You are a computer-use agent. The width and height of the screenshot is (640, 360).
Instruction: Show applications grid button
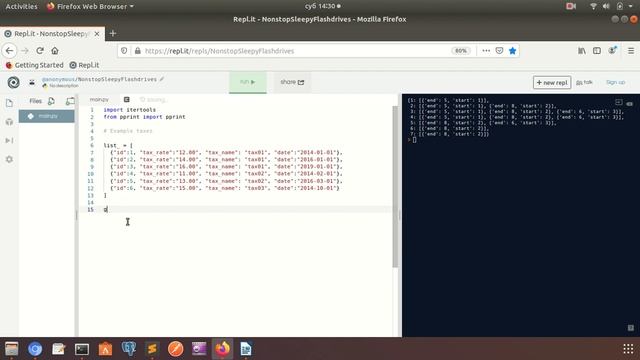[x=628, y=349]
